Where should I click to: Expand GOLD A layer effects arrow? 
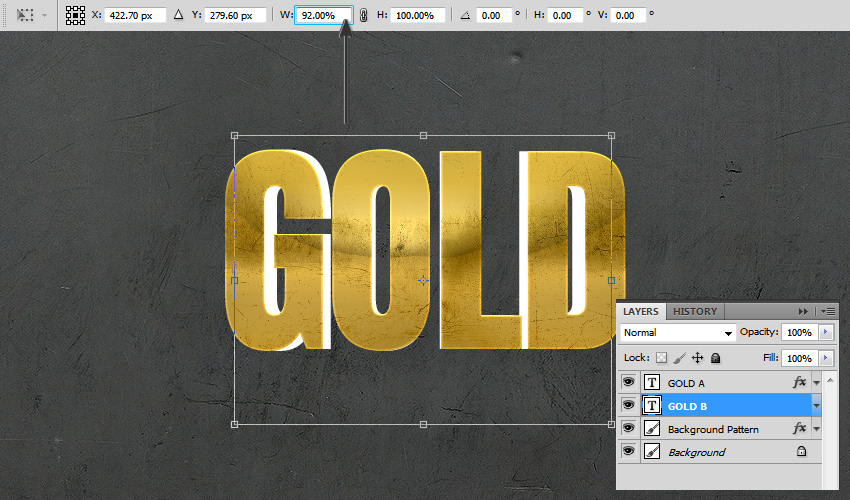coord(816,383)
